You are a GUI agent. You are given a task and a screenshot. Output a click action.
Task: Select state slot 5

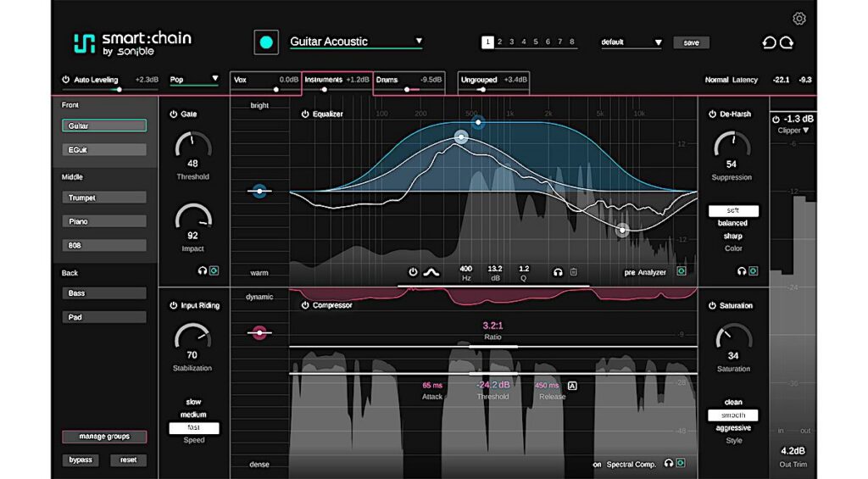(536, 42)
